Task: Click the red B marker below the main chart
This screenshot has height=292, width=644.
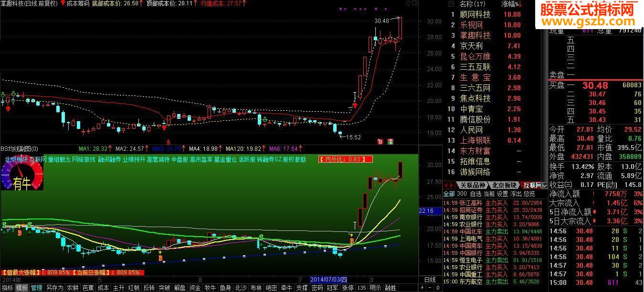Action: tap(380, 141)
